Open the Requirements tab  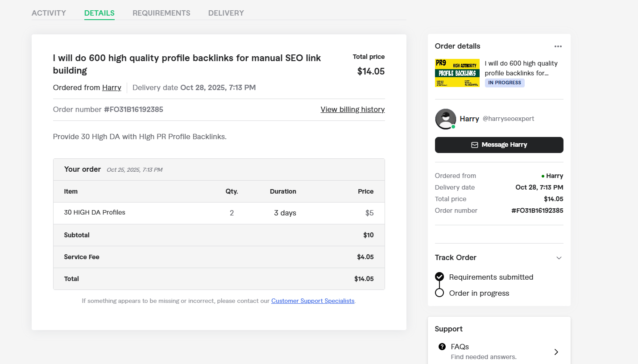click(x=162, y=13)
